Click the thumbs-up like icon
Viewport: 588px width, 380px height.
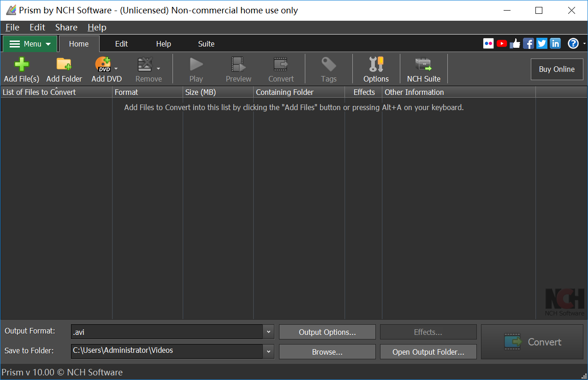(515, 44)
